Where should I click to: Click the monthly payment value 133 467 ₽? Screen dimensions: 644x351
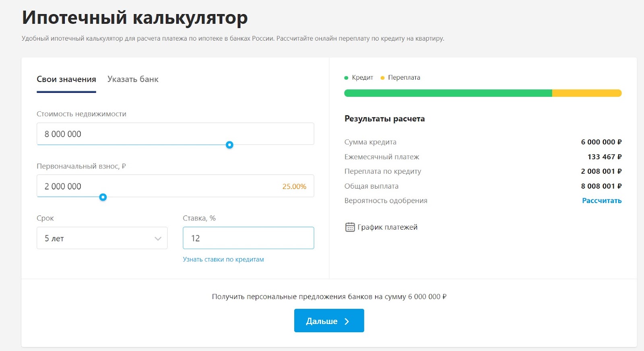pos(605,157)
